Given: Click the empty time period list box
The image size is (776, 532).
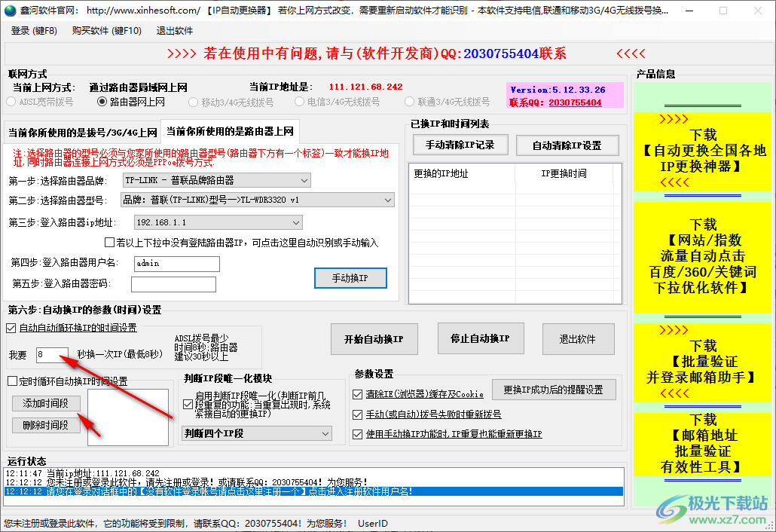Looking at the screenshot, I should point(128,417).
